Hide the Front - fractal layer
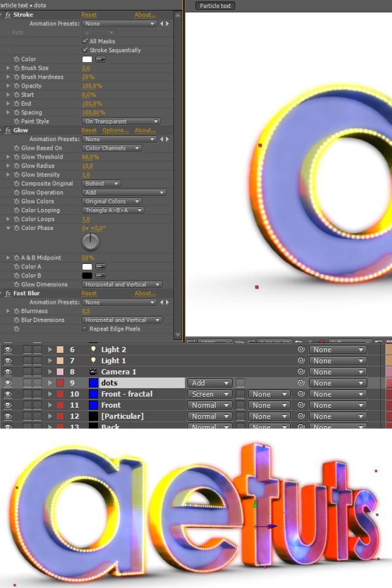Image resolution: width=392 pixels, height=588 pixels. [x=7, y=394]
